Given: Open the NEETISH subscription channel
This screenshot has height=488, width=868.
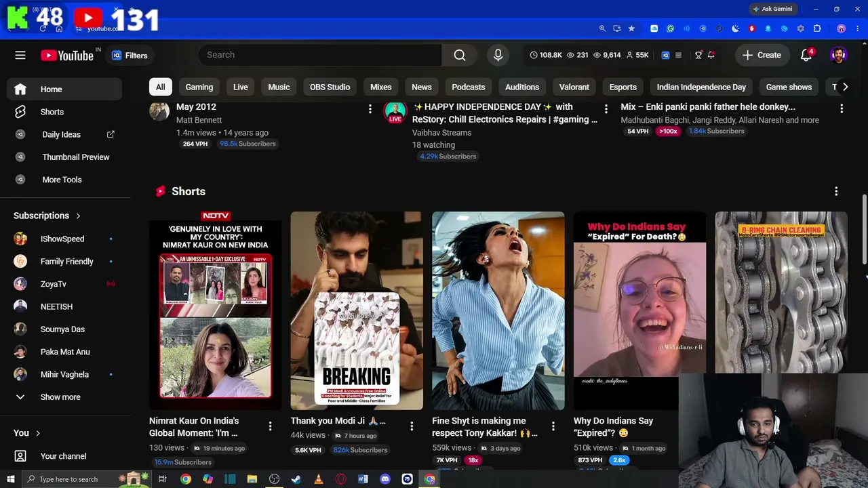Looking at the screenshot, I should 64,306.
